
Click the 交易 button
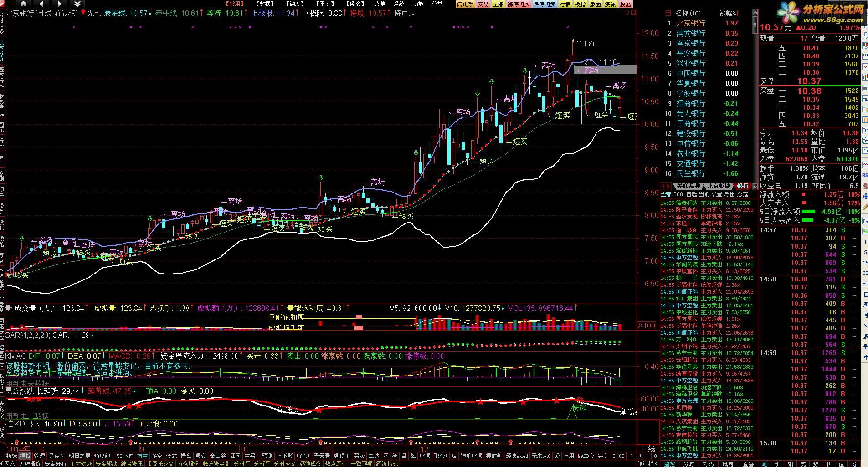tap(483, 4)
